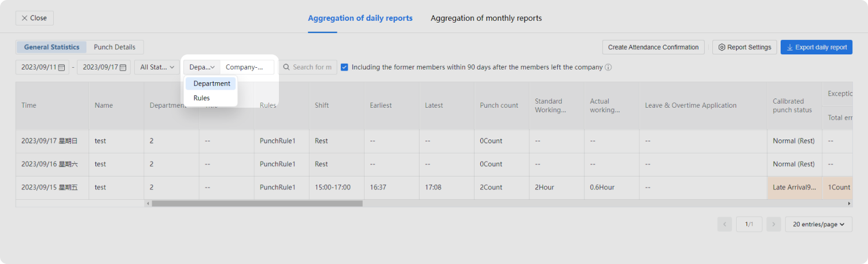
Task: Click Export daily report button
Action: (816, 47)
